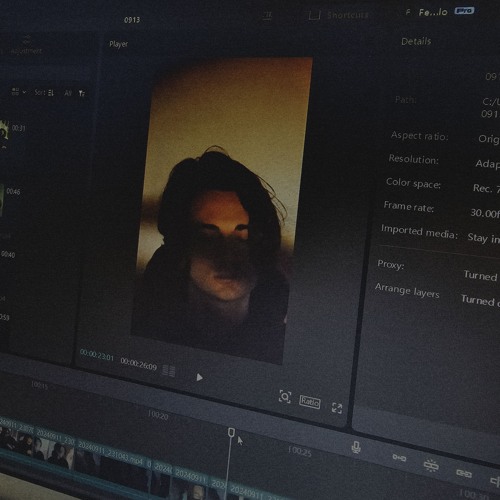Click the timeline playhead handle

click(x=231, y=433)
